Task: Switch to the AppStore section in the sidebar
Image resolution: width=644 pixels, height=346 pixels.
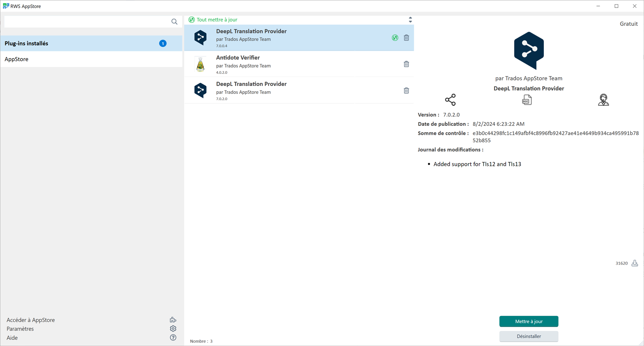Action: click(x=16, y=59)
